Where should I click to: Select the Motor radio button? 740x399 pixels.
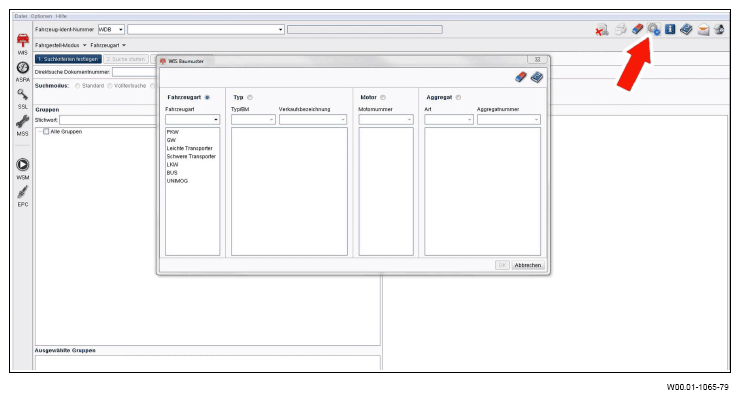[383, 97]
